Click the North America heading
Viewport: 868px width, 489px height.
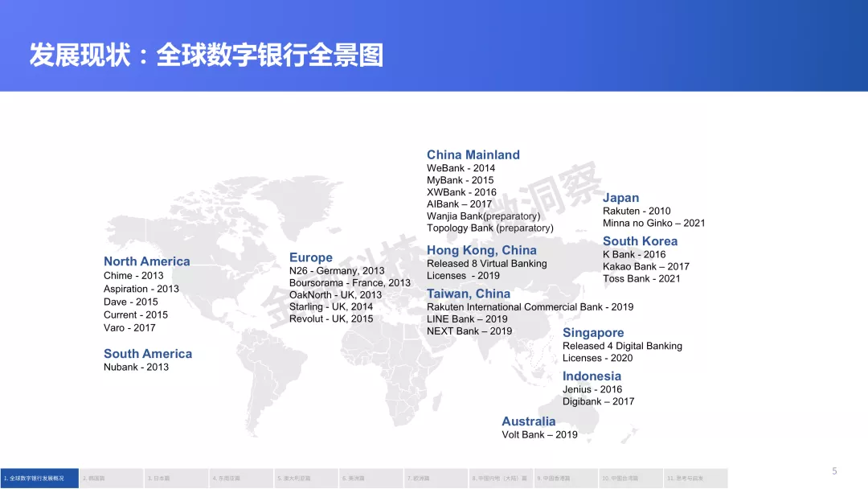147,261
